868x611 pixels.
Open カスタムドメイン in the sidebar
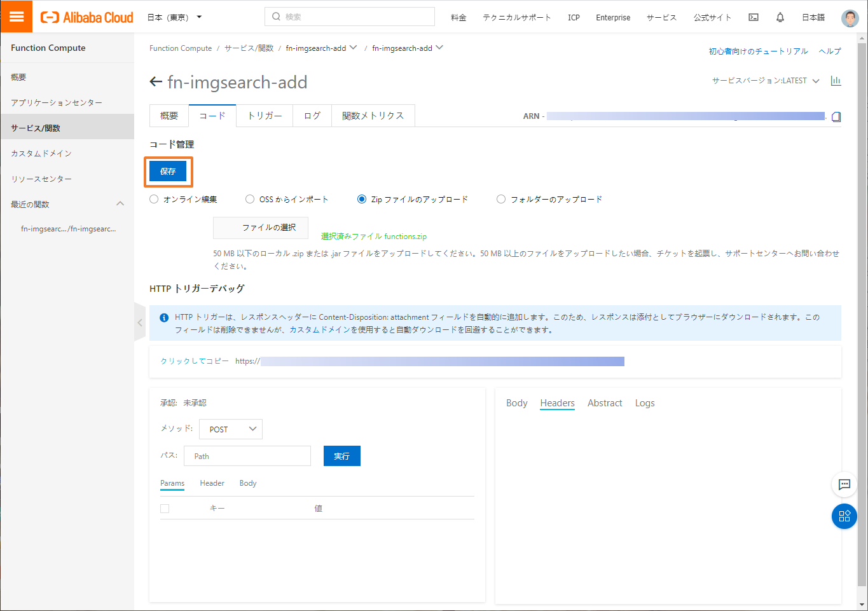click(x=67, y=153)
